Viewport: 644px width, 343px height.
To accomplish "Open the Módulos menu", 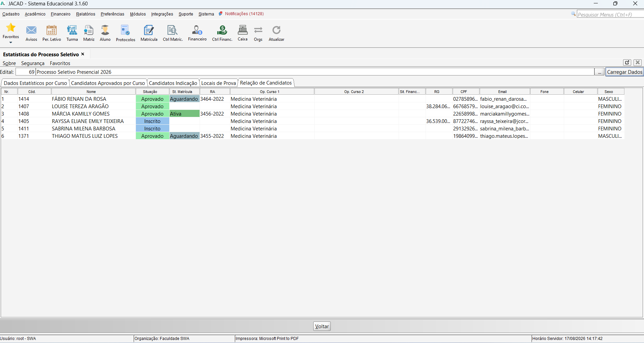I will point(138,14).
